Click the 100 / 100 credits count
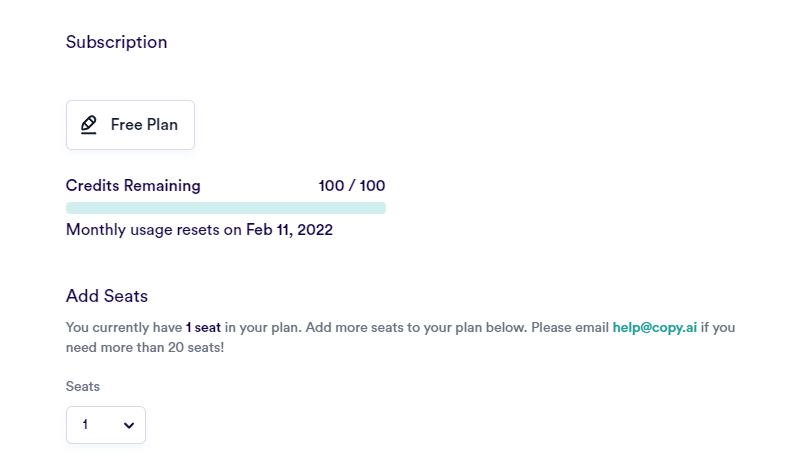 point(352,186)
